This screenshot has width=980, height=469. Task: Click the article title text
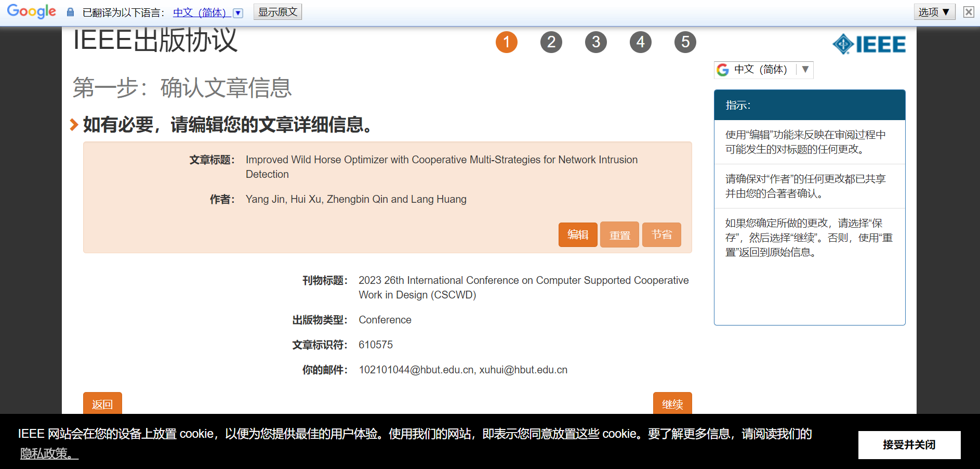(x=442, y=167)
